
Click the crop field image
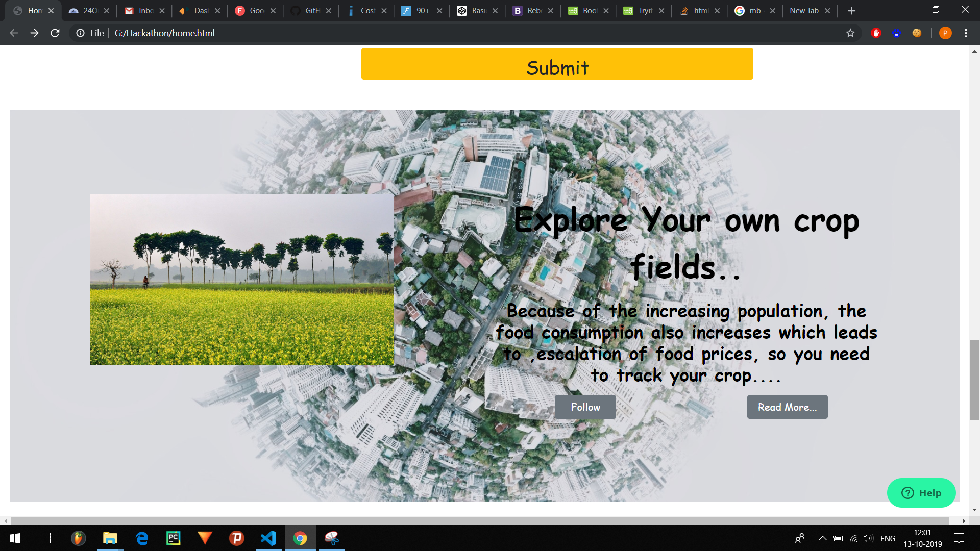click(x=242, y=279)
